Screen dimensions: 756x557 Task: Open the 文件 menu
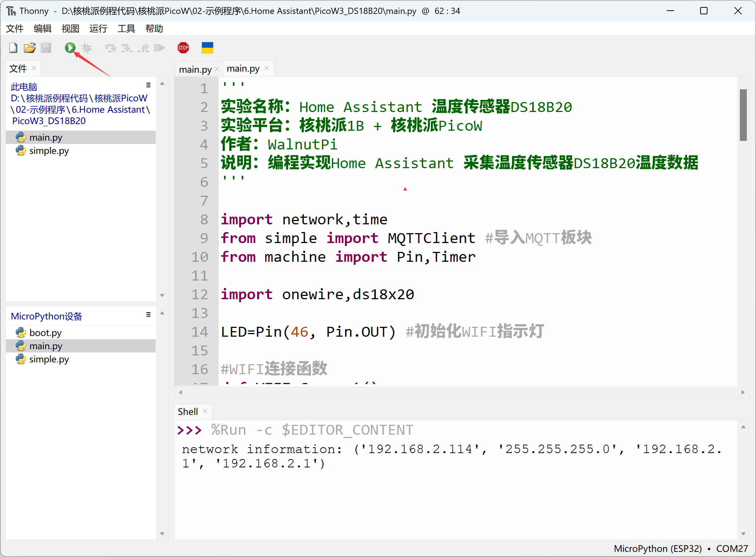(15, 29)
